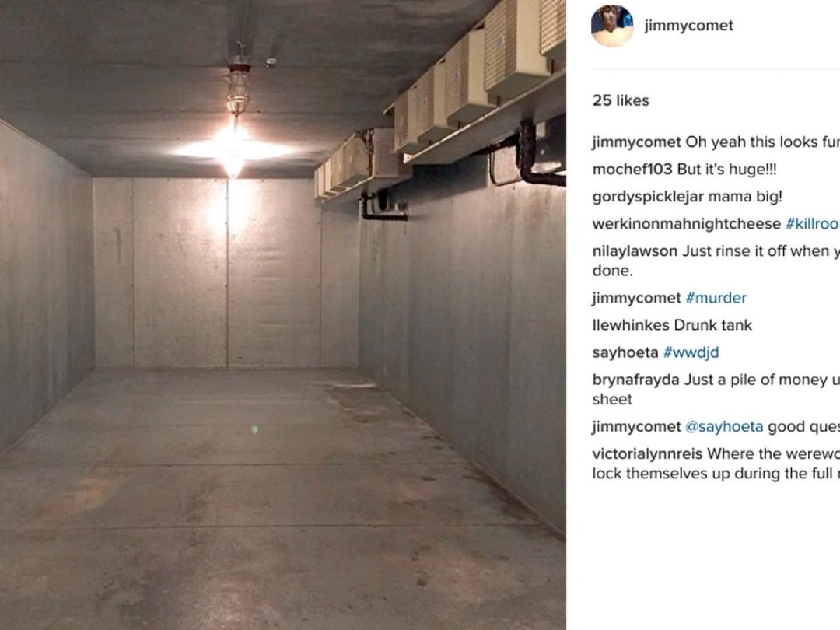Click jimmycomet name on caption comment

[x=636, y=142]
